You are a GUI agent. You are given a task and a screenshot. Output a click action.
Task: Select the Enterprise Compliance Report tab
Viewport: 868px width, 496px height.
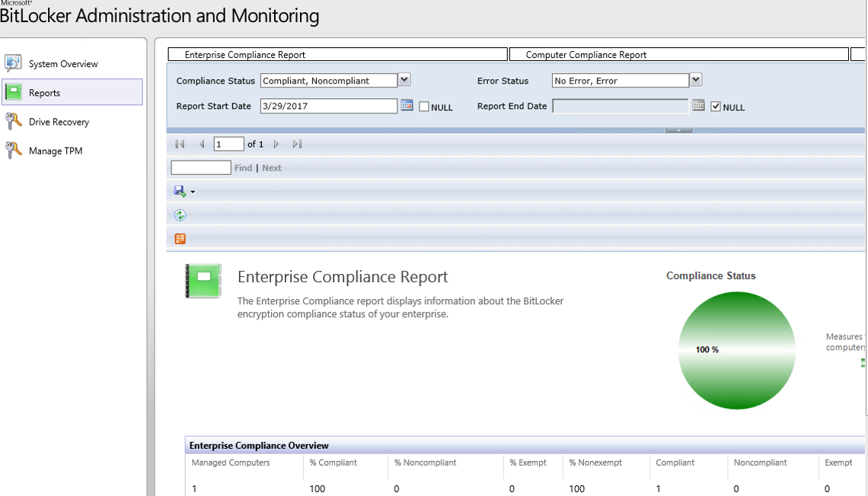point(337,55)
